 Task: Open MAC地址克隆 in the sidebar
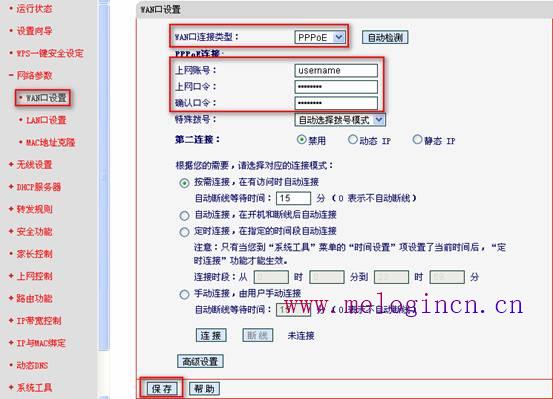(50, 143)
